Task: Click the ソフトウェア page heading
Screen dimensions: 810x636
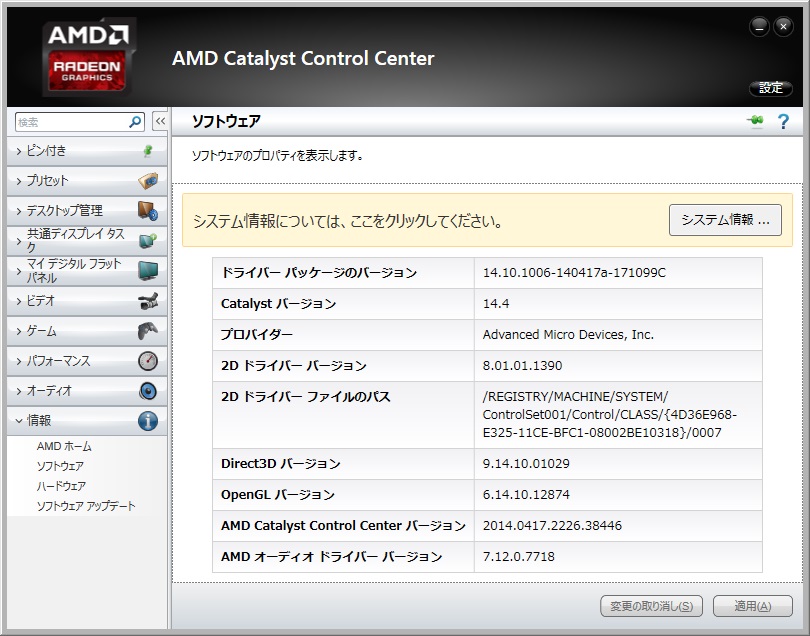Action: click(226, 121)
